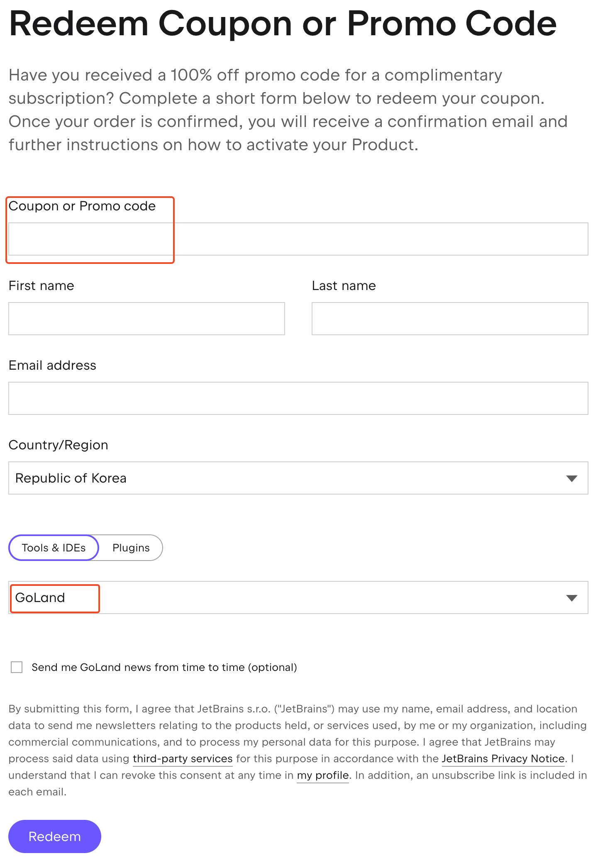Select the Email address input box
Image resolution: width=615 pixels, height=868 pixels.
coord(298,398)
